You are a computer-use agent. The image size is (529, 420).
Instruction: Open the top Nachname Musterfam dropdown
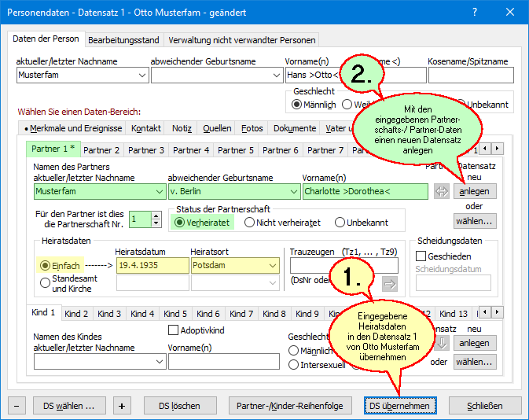pos(141,76)
